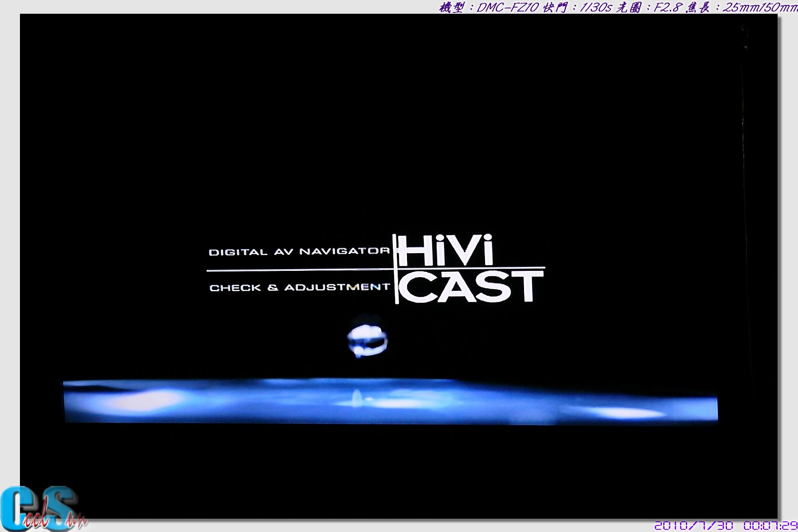798x532 pixels.
Task: Select the DIGITAL AV NAVIGATOR caption
Action: (299, 252)
